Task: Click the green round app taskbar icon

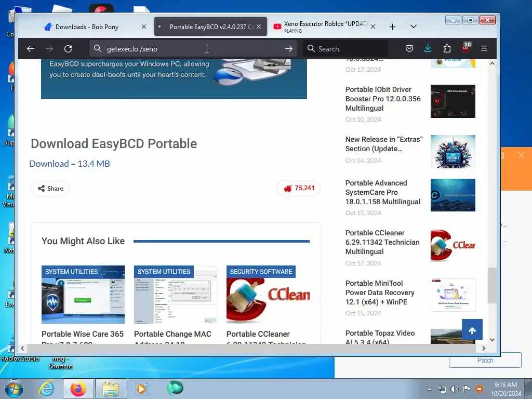Action: click(175, 388)
